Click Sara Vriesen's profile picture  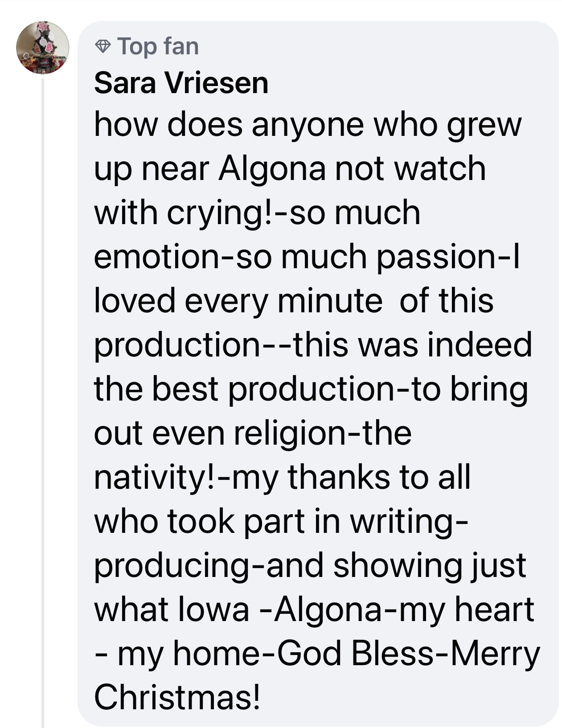tap(43, 48)
